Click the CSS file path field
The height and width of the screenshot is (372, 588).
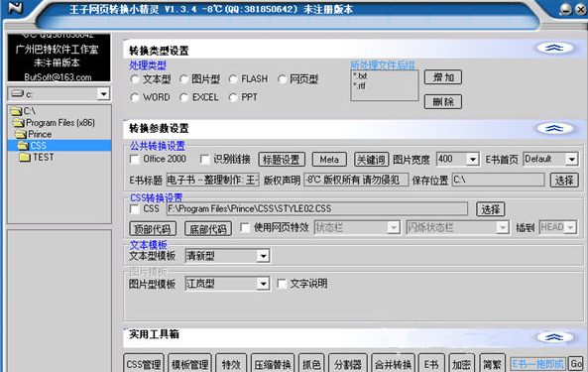point(317,209)
